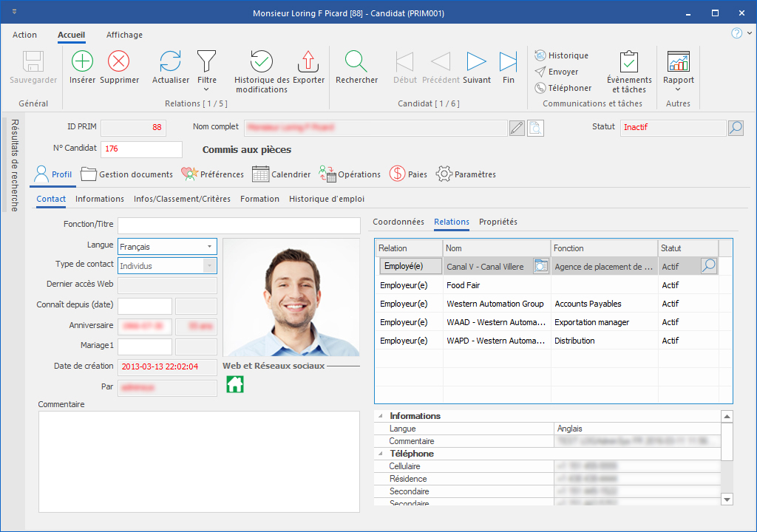Refresh using the Actualiser icon
Image resolution: width=757 pixels, height=532 pixels.
[x=170, y=62]
